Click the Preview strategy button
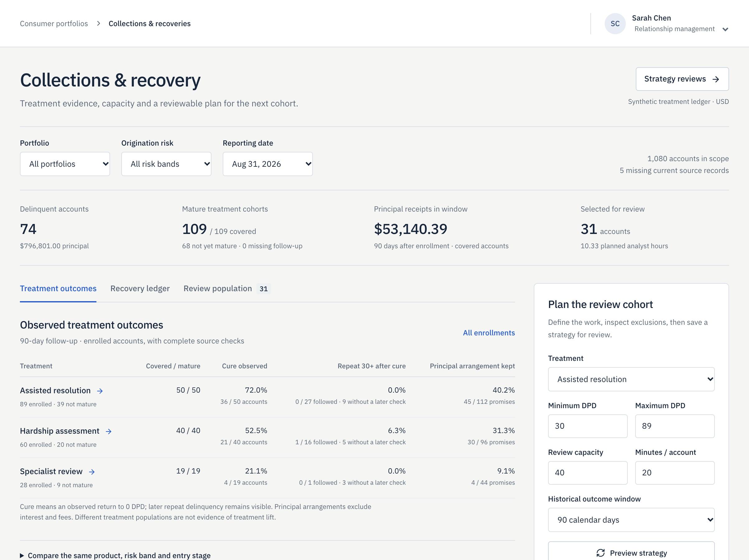This screenshot has width=749, height=560. [631, 553]
